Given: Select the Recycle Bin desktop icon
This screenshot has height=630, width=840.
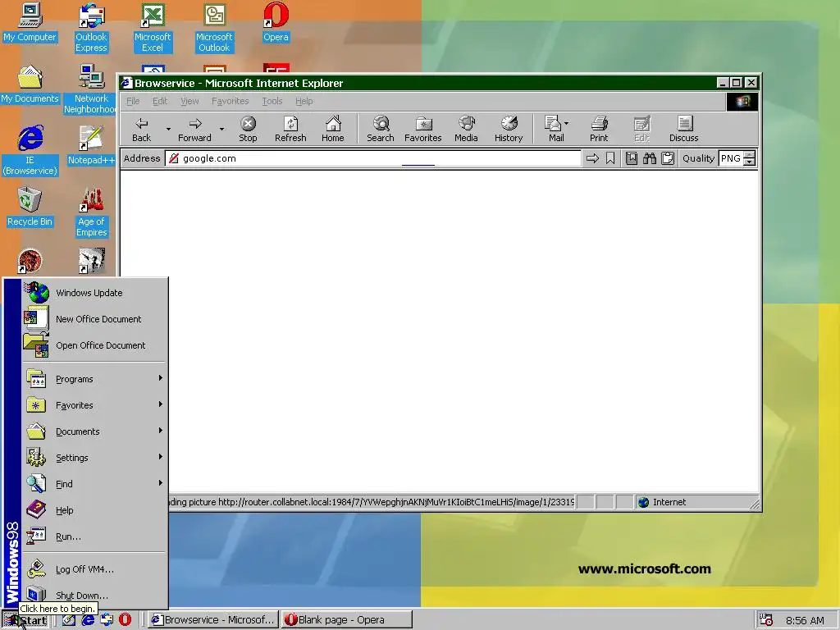Looking at the screenshot, I should pyautogui.click(x=30, y=207).
